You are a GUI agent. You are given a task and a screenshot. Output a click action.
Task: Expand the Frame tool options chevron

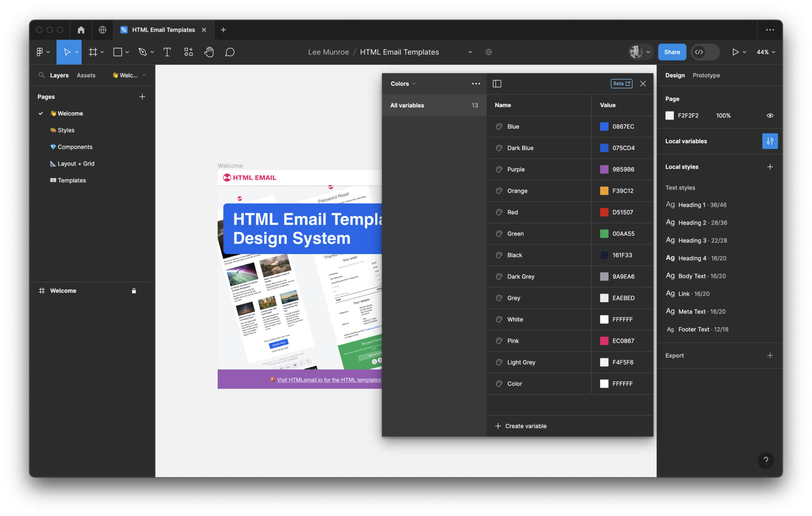pyautogui.click(x=102, y=52)
